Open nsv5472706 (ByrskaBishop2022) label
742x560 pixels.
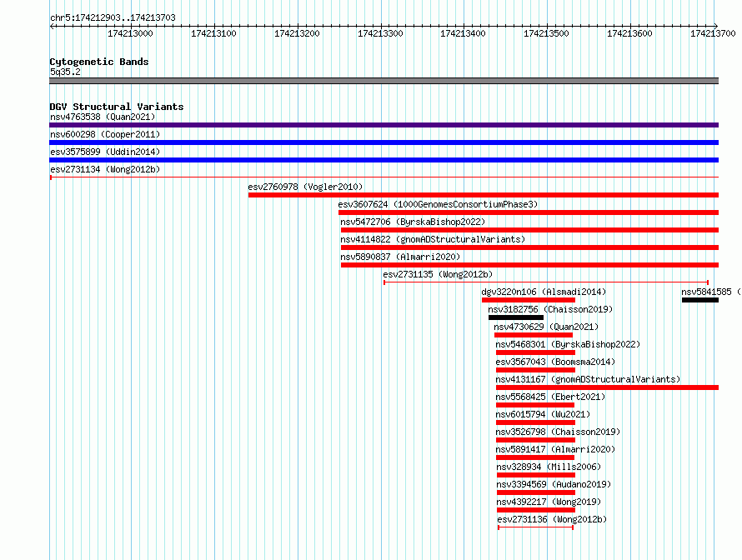pos(413,222)
